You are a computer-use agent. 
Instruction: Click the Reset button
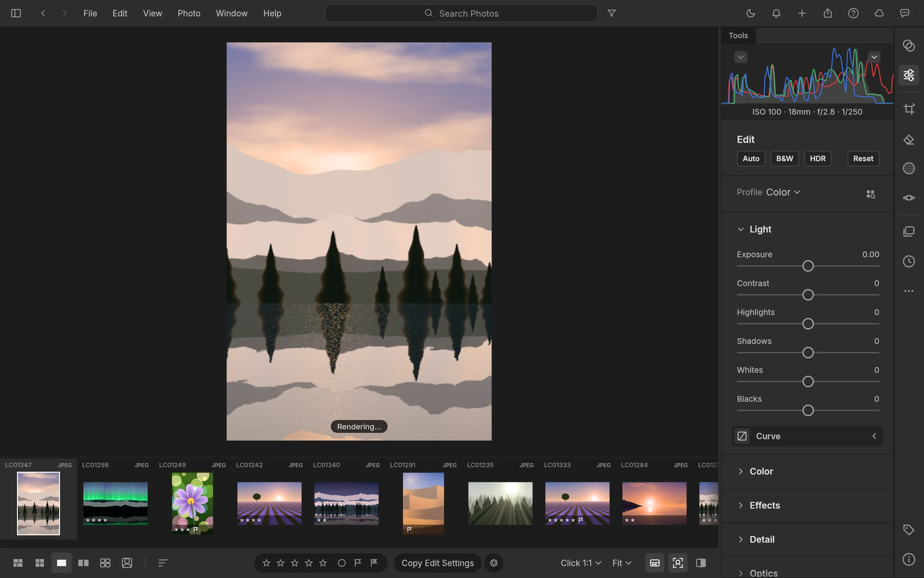863,159
